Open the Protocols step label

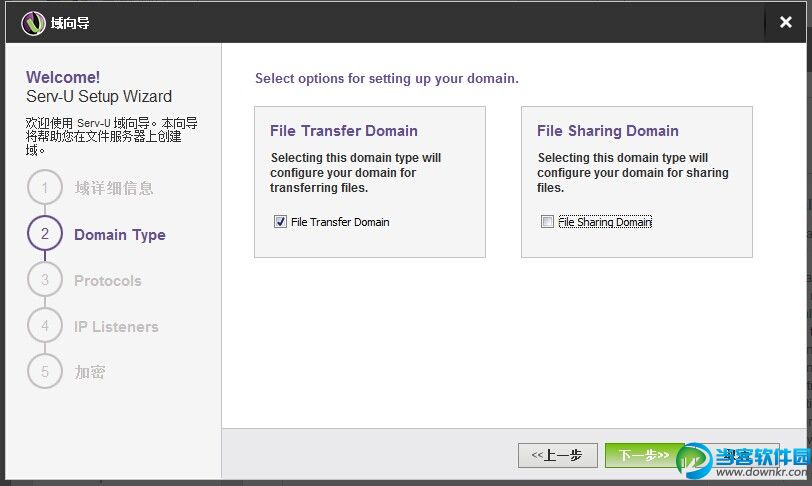(x=108, y=281)
